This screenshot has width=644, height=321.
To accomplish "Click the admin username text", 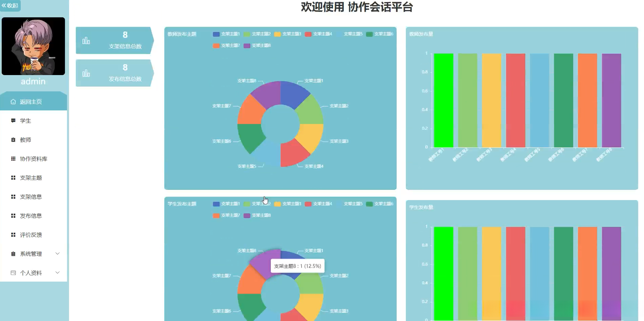I will pyautogui.click(x=33, y=81).
